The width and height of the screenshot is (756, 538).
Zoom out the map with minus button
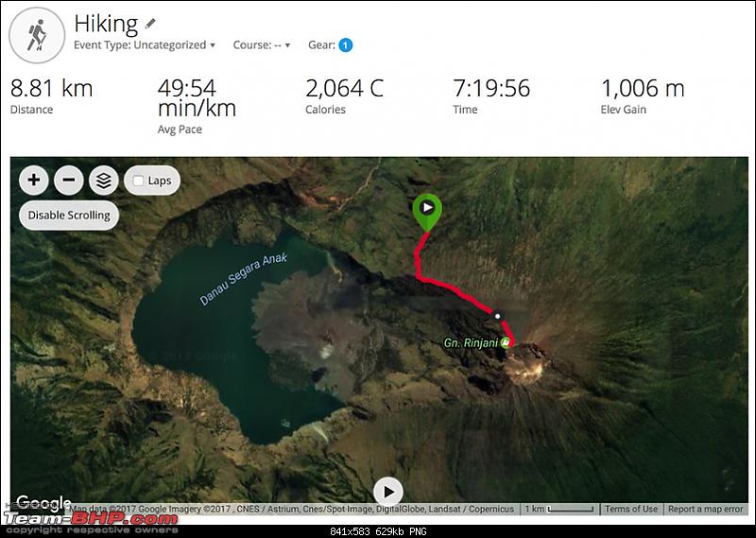tap(69, 181)
